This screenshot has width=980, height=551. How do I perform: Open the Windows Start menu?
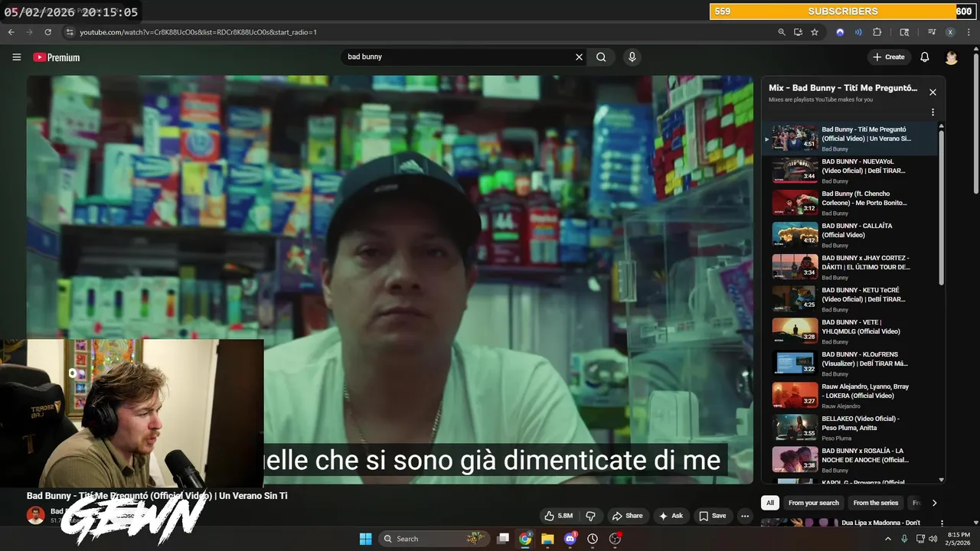pos(366,539)
